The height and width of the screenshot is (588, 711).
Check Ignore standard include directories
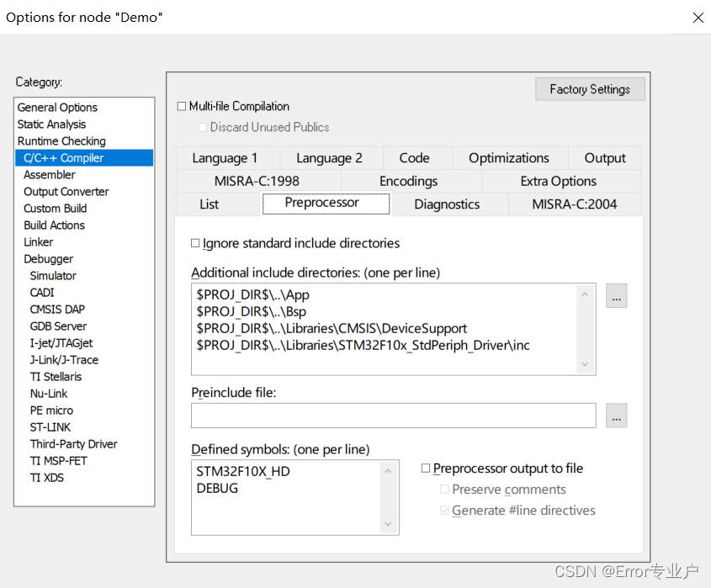point(195,243)
